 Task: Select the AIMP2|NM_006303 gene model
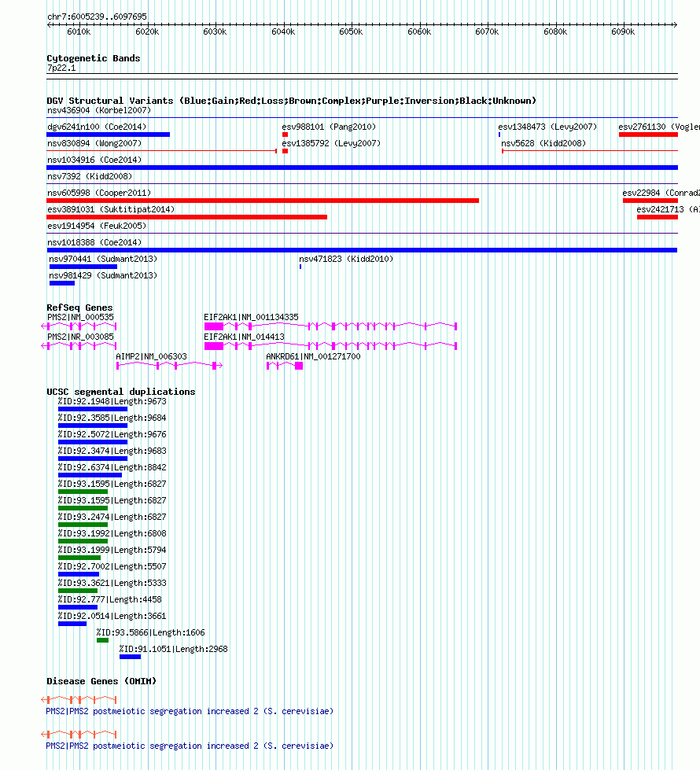click(169, 366)
